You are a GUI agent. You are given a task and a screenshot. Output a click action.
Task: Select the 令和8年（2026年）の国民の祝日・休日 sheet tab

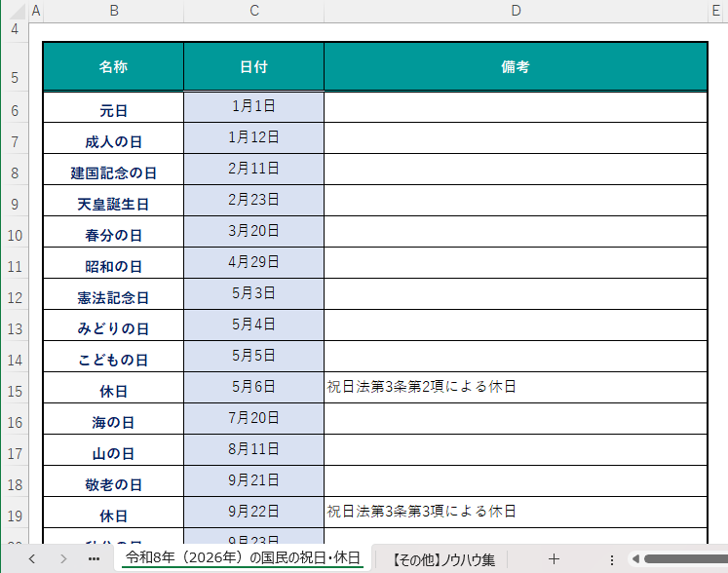click(243, 558)
